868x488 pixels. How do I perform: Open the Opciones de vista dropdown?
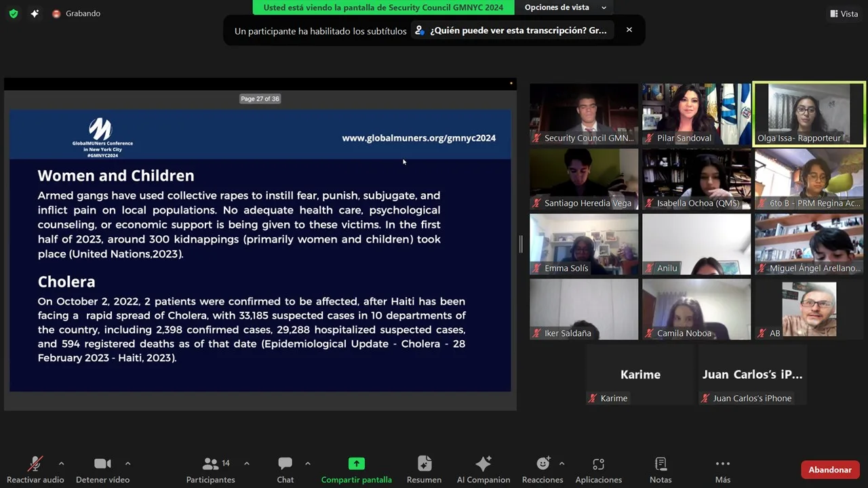tap(564, 7)
